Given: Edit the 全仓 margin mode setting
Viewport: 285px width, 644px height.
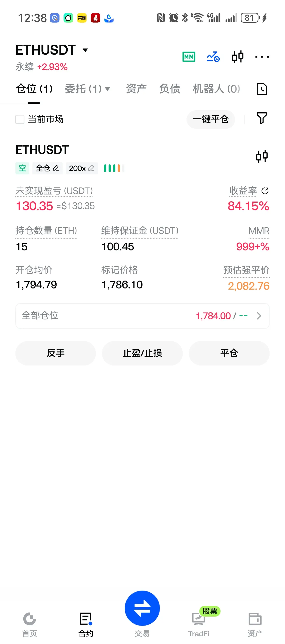Looking at the screenshot, I should [x=47, y=168].
